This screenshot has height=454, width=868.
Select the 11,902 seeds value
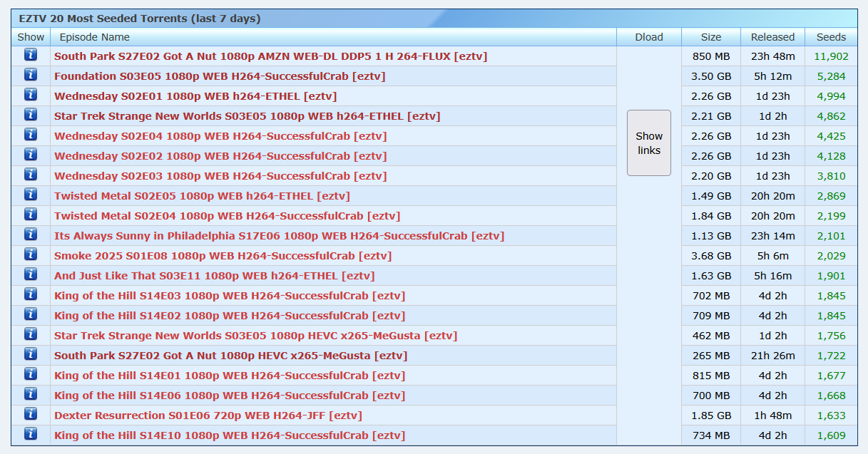(x=831, y=56)
